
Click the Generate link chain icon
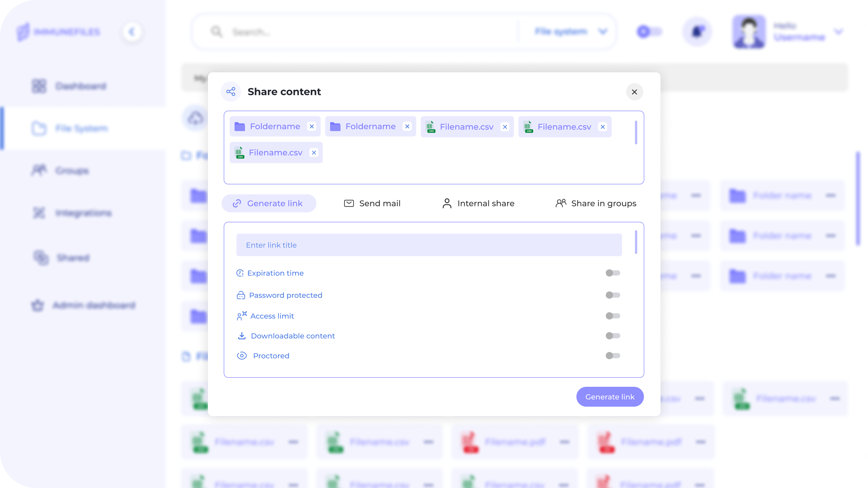click(x=237, y=203)
